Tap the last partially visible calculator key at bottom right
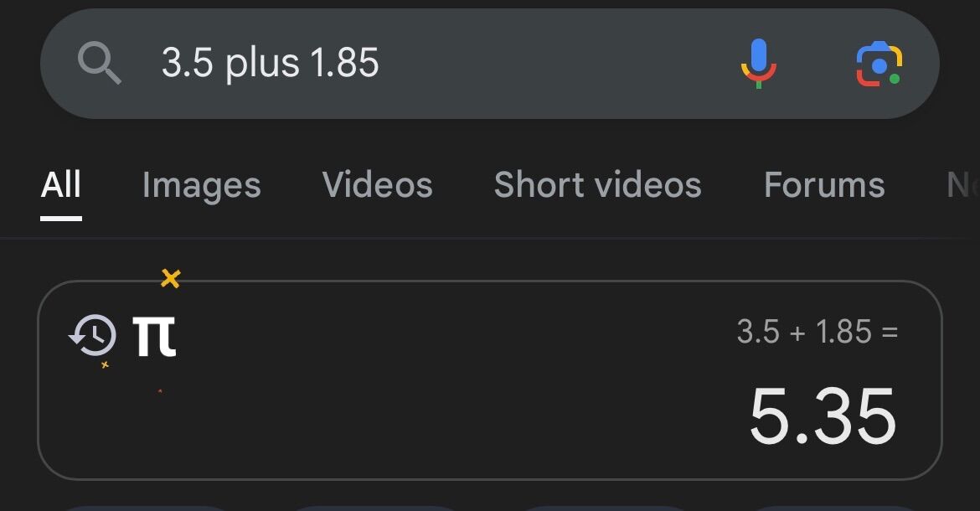Screen dimensions: 980x511 pos(836,508)
